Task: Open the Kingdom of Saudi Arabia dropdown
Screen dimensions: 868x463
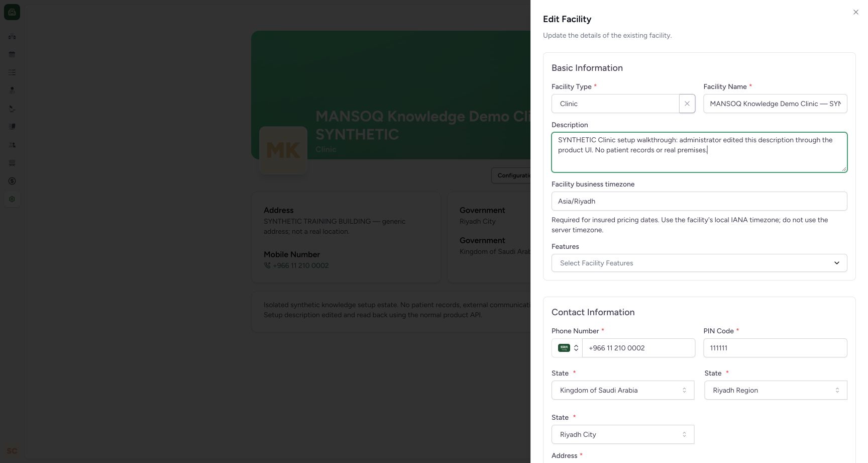Action: tap(623, 390)
